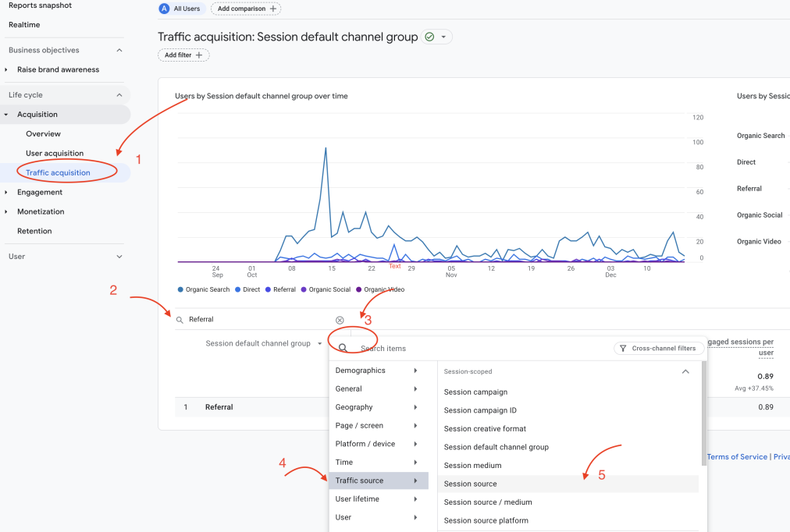Click the dimension list scrollbar
Viewport: 790px width, 532px height.
[703, 413]
